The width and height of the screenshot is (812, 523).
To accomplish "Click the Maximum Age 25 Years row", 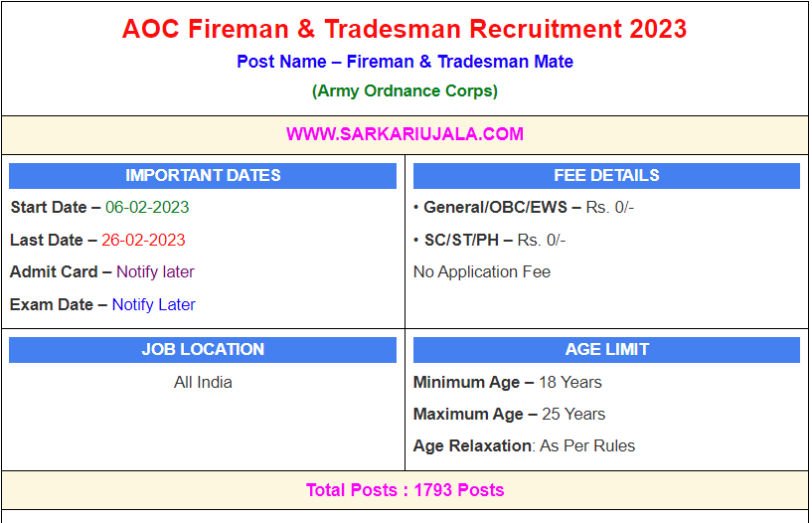I will pyautogui.click(x=510, y=414).
